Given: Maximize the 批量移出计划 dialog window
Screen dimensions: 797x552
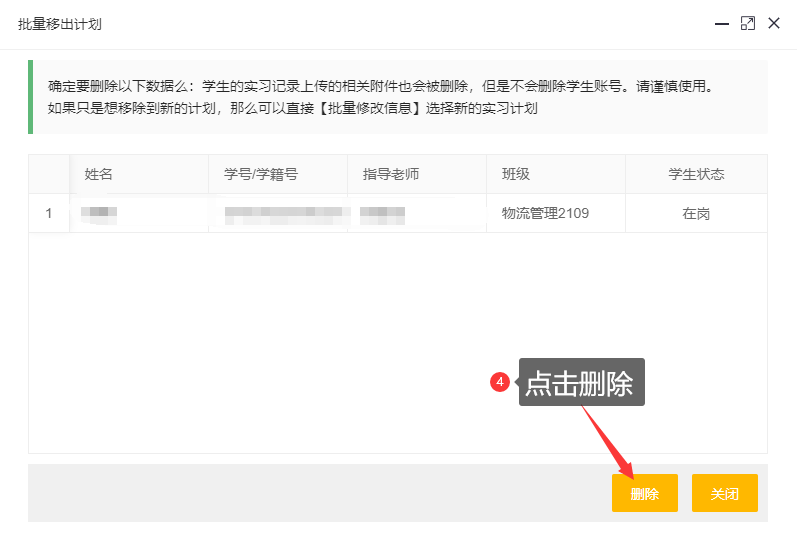Looking at the screenshot, I should pyautogui.click(x=747, y=24).
